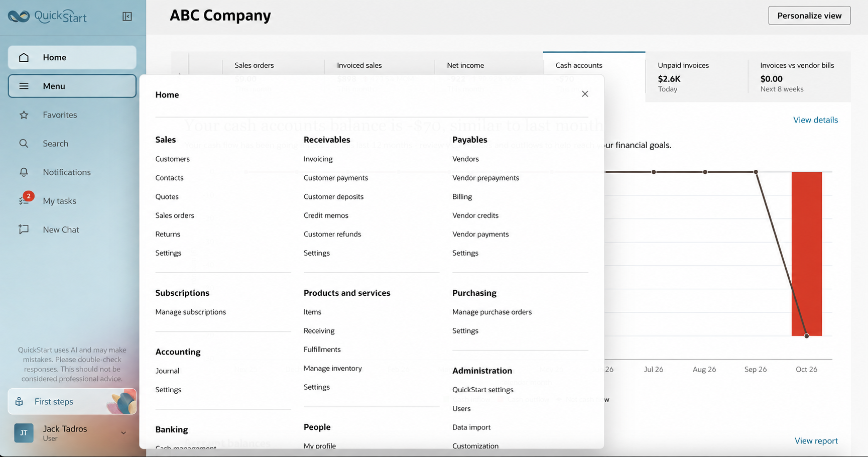
Task: Click the Notifications bell icon
Action: (x=24, y=172)
